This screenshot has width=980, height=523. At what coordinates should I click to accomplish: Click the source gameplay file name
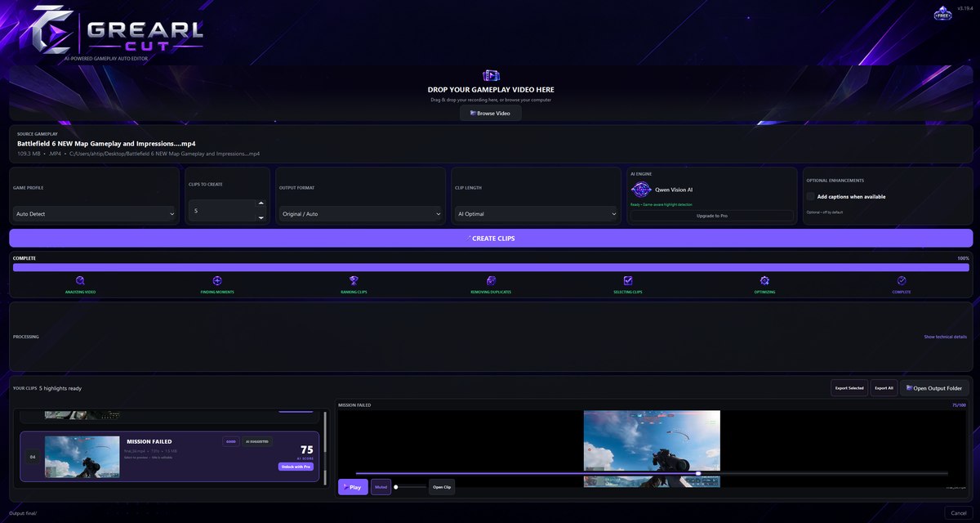pyautogui.click(x=106, y=144)
